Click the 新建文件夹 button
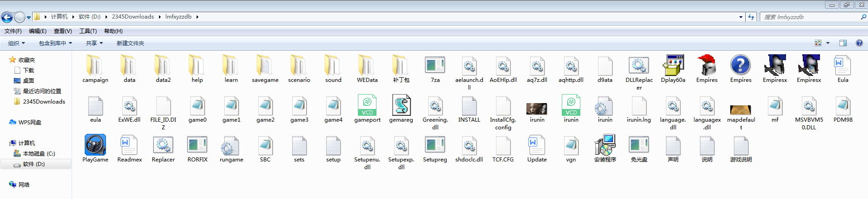The image size is (868, 199). 130,43
